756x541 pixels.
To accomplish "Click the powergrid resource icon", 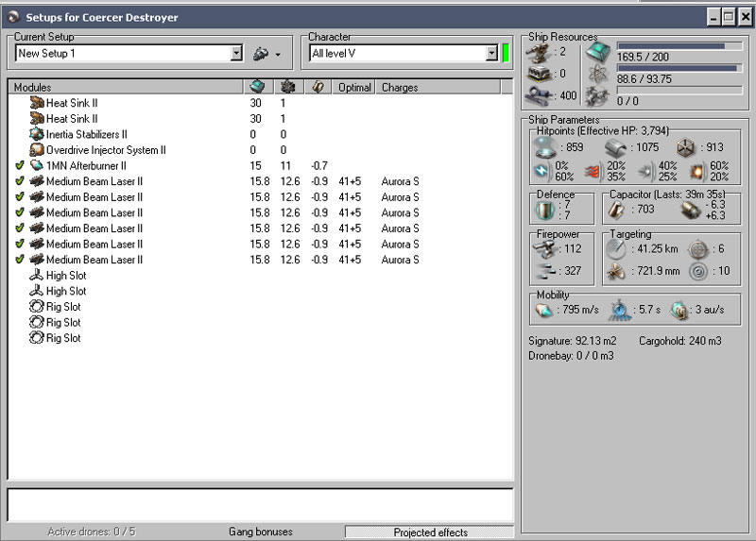I will pos(598,74).
